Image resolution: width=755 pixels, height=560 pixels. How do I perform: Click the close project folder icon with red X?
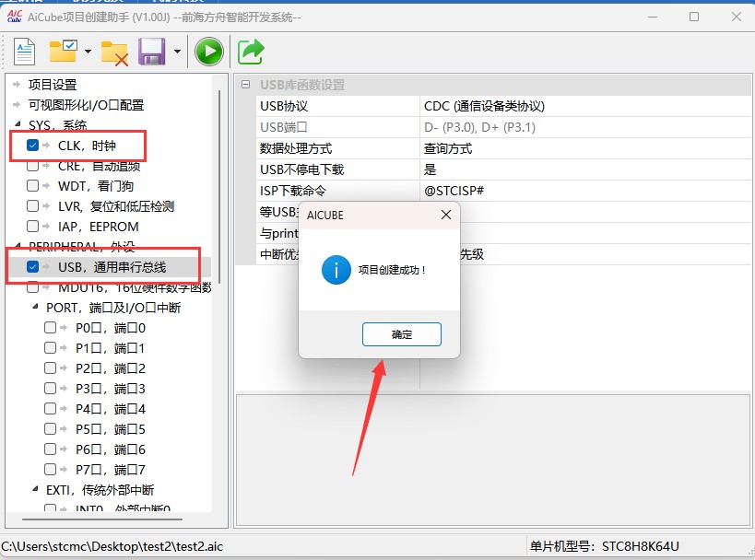(x=114, y=52)
